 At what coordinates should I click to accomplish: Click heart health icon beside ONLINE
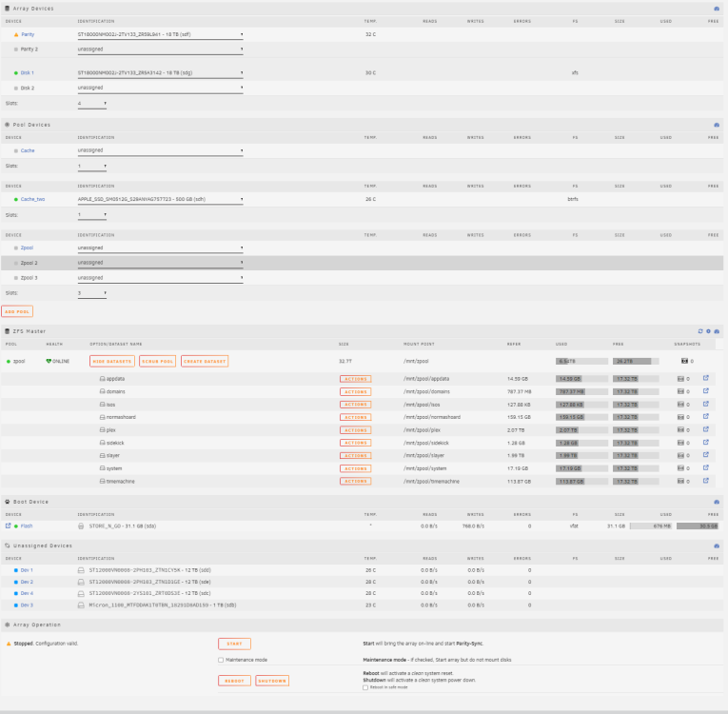[x=49, y=361]
